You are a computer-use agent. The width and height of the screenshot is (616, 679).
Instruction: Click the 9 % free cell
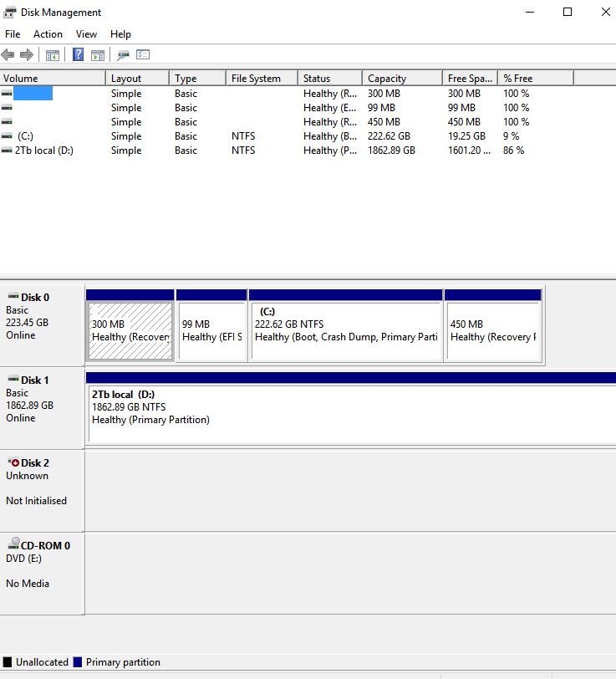[511, 136]
